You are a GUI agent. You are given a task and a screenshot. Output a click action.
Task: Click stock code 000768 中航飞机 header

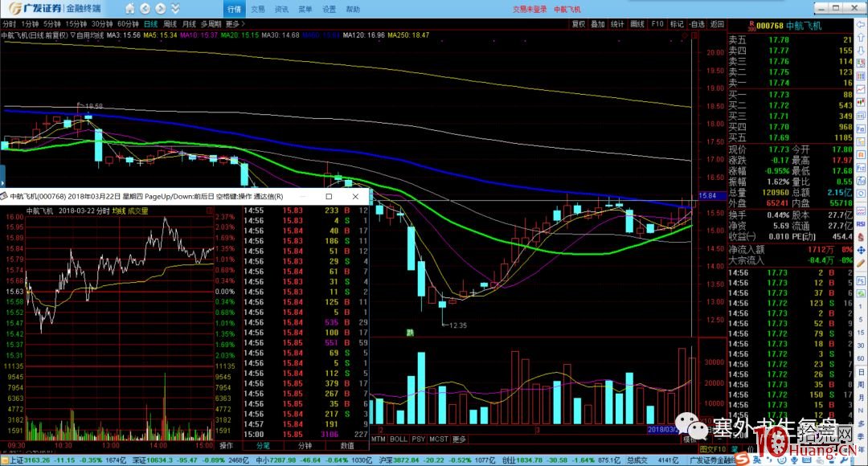point(788,26)
